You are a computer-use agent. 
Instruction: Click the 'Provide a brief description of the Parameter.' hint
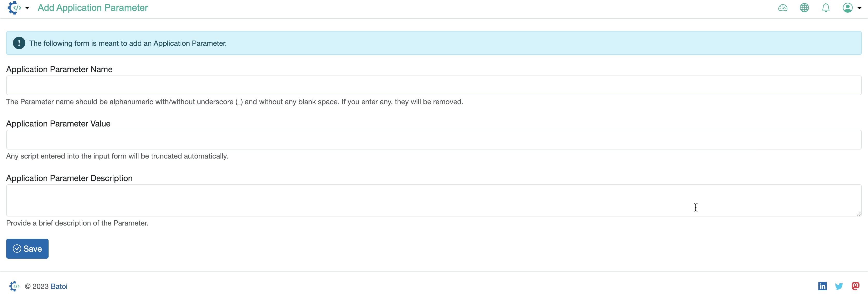(77, 223)
